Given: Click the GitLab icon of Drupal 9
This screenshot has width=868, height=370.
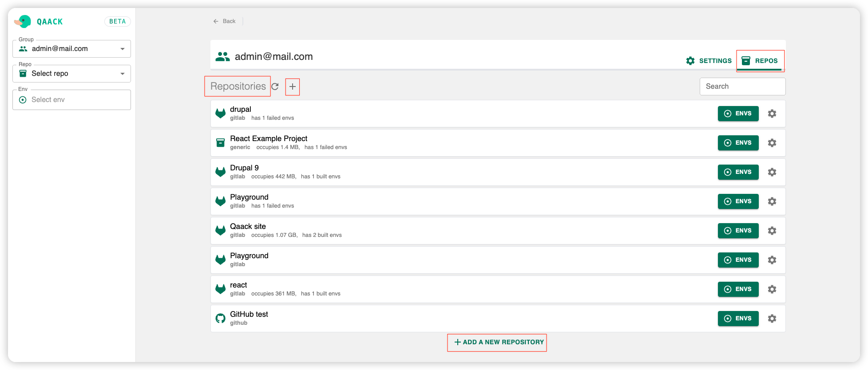Looking at the screenshot, I should pos(220,172).
